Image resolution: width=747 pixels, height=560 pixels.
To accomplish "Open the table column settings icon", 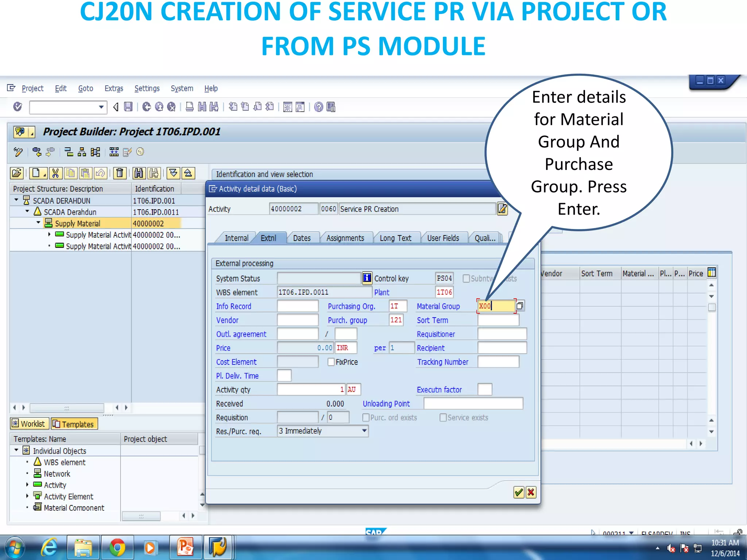I will (x=711, y=273).
